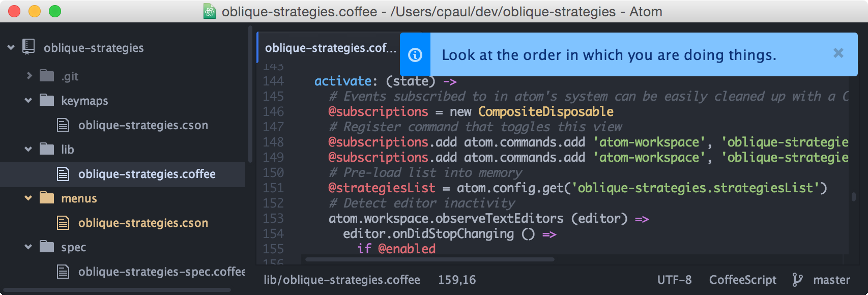Click the .git folder icon
Screen dimensions: 868x295
click(x=47, y=76)
